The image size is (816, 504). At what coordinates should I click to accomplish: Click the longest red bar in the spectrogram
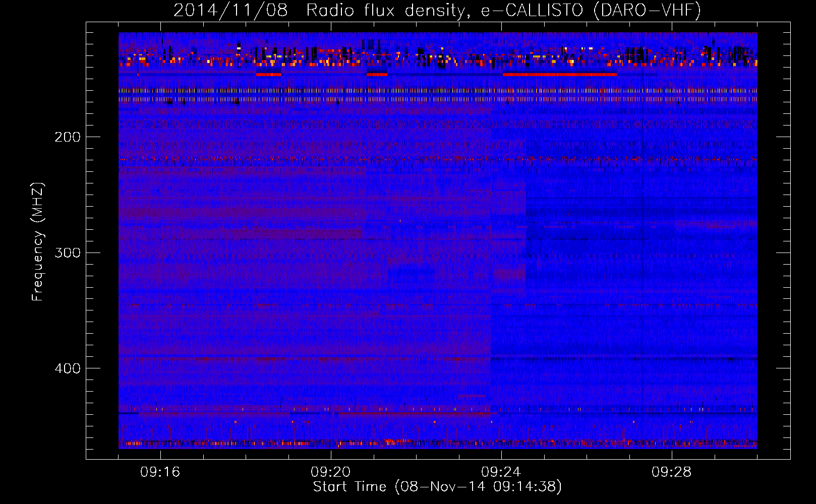tap(560, 75)
